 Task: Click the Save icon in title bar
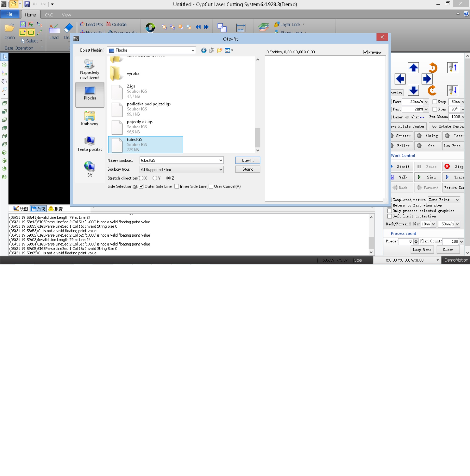27,4
